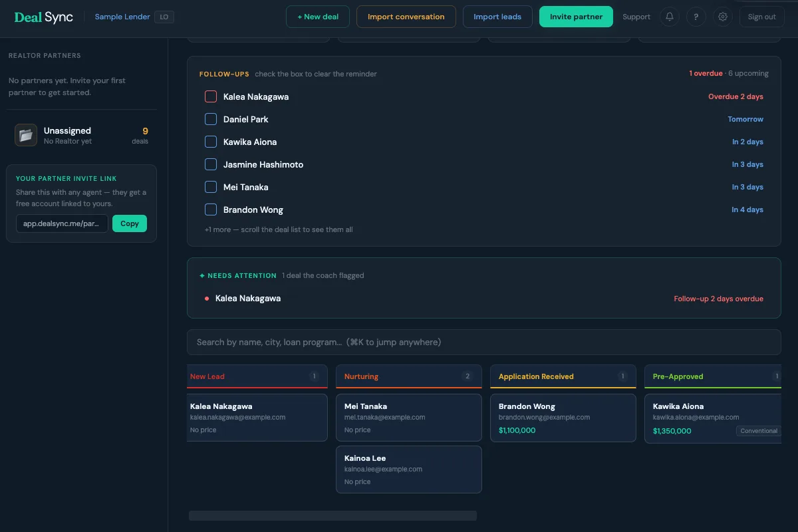The width and height of the screenshot is (798, 532).
Task: Click the Deal Sync logo
Action: coord(44,17)
